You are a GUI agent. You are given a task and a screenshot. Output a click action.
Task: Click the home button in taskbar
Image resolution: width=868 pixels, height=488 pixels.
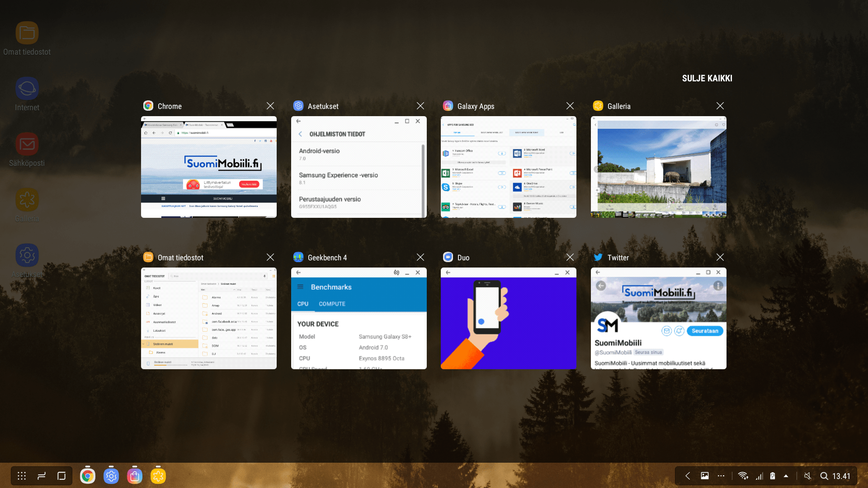point(61,476)
